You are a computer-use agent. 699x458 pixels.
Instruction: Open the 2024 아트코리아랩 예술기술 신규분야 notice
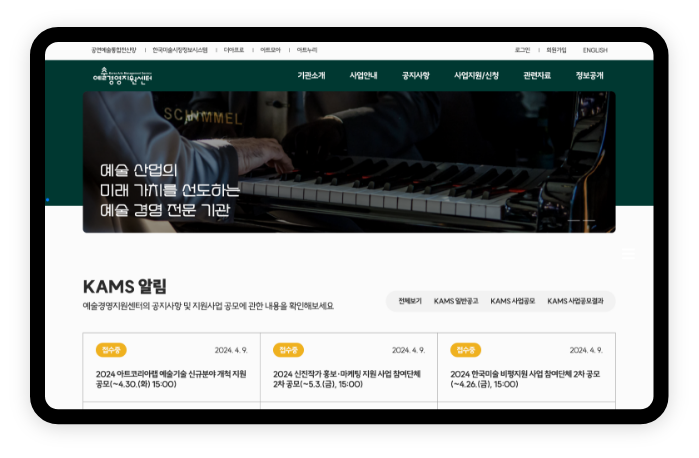pos(171,379)
